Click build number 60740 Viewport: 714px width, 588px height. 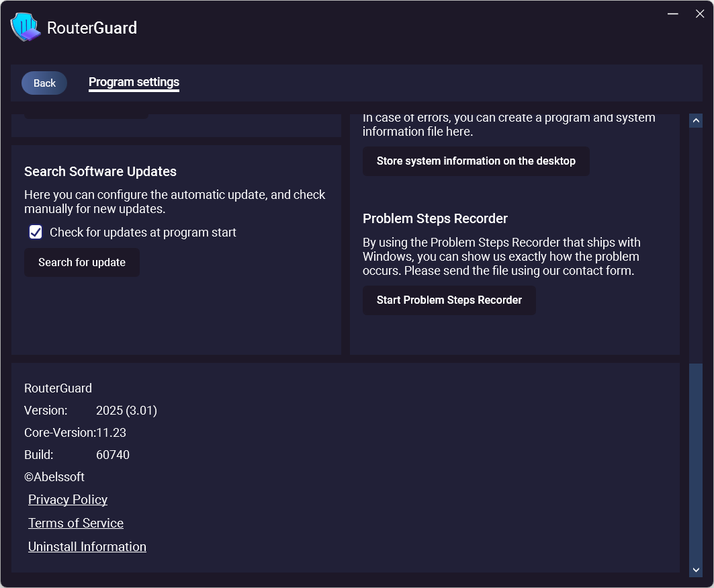click(x=113, y=454)
